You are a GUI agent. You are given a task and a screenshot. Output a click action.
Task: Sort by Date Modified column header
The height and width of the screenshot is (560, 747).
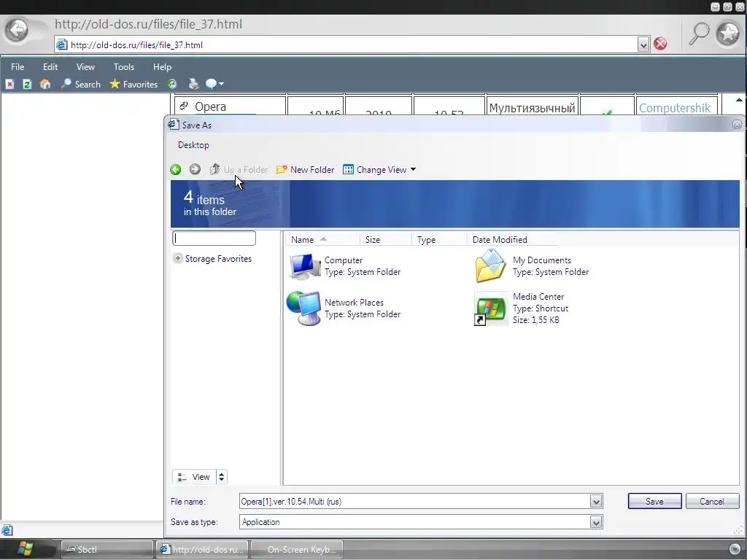pyautogui.click(x=512, y=239)
